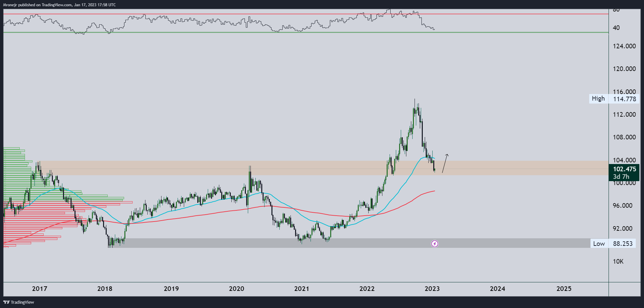Click the 2023 label on time axis
Viewport: 644px width, 308px height.
tap(432, 289)
